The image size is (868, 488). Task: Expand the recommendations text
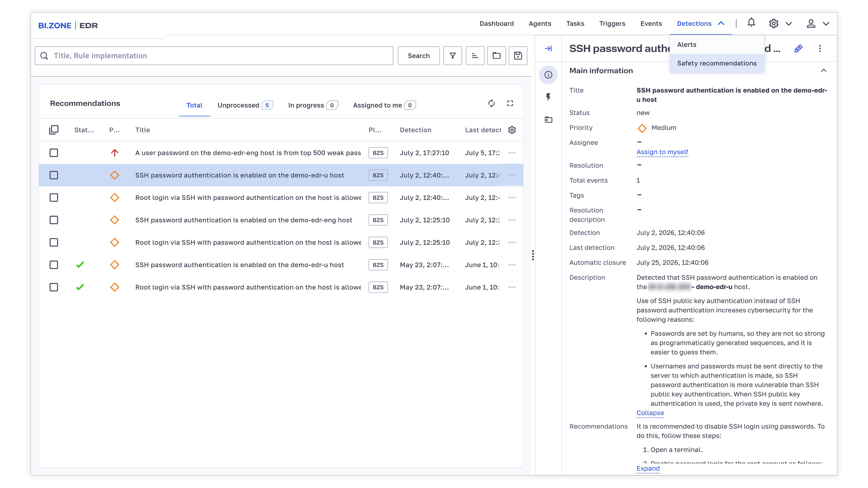pos(648,468)
